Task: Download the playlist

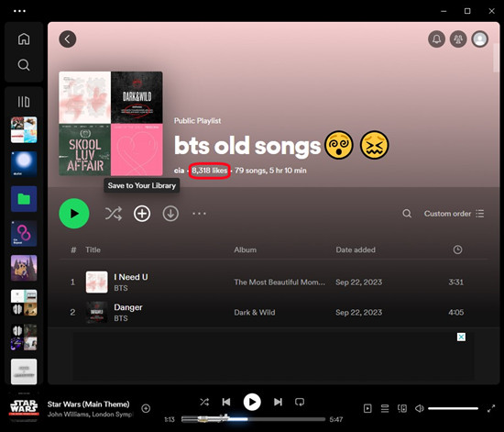Action: [170, 214]
